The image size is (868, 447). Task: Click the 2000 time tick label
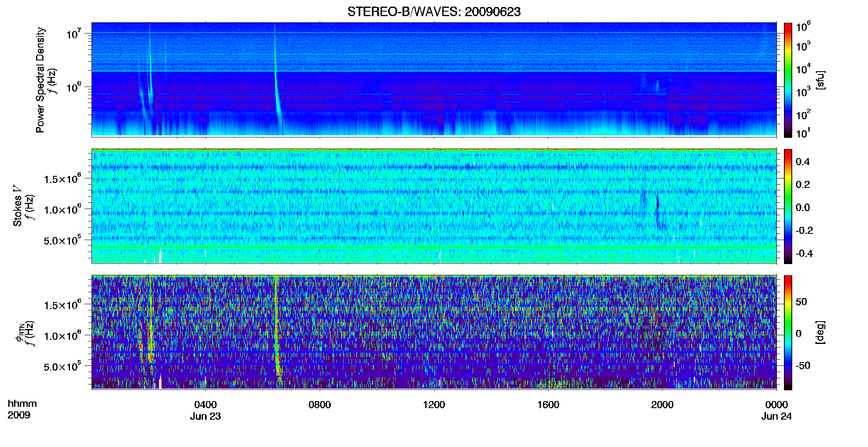tap(662, 404)
